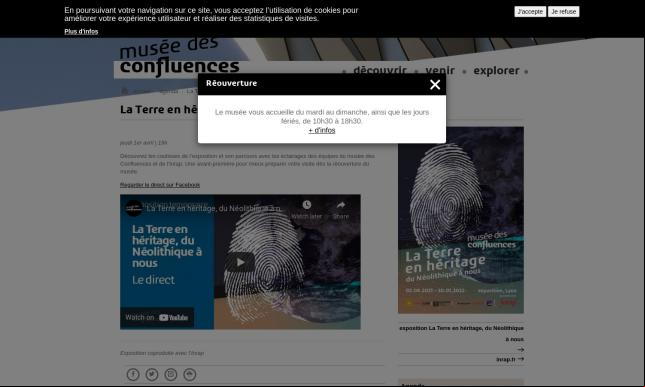Follow the inrap.fr arrow link
645x387 pixels.
pos(510,359)
